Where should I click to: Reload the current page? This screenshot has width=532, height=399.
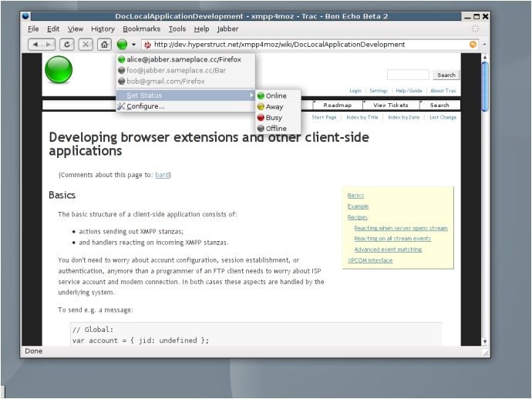click(67, 45)
